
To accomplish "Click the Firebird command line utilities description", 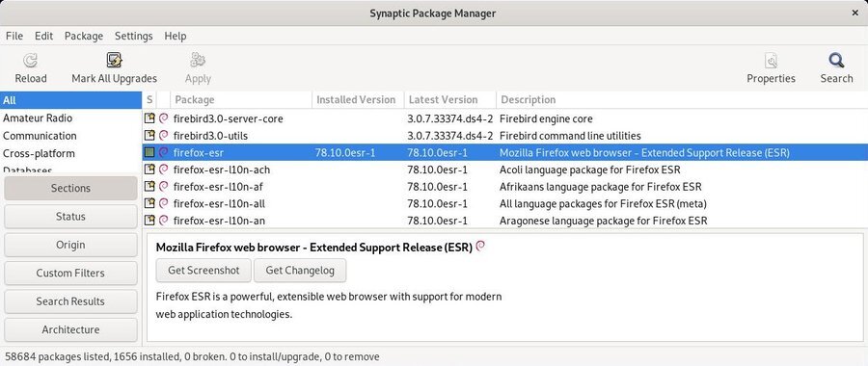I will pos(570,136).
